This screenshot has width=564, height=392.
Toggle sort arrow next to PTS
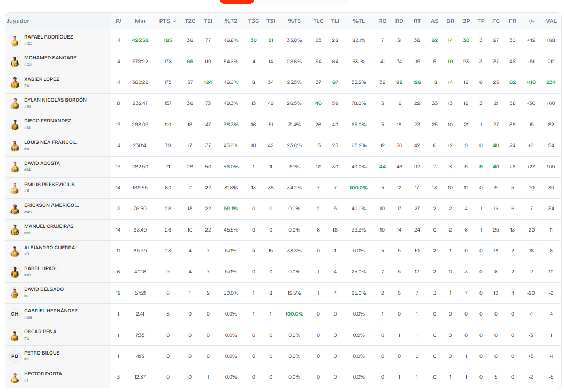[x=174, y=21]
